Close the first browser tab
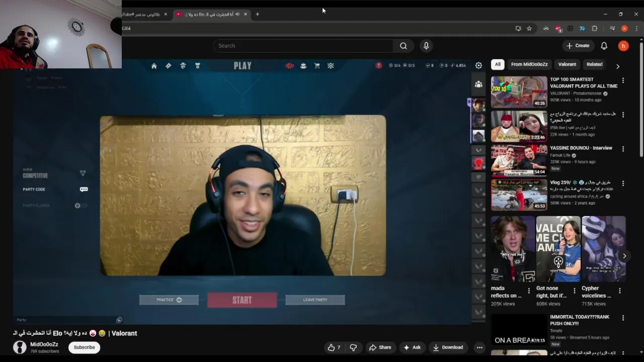 tap(166, 14)
